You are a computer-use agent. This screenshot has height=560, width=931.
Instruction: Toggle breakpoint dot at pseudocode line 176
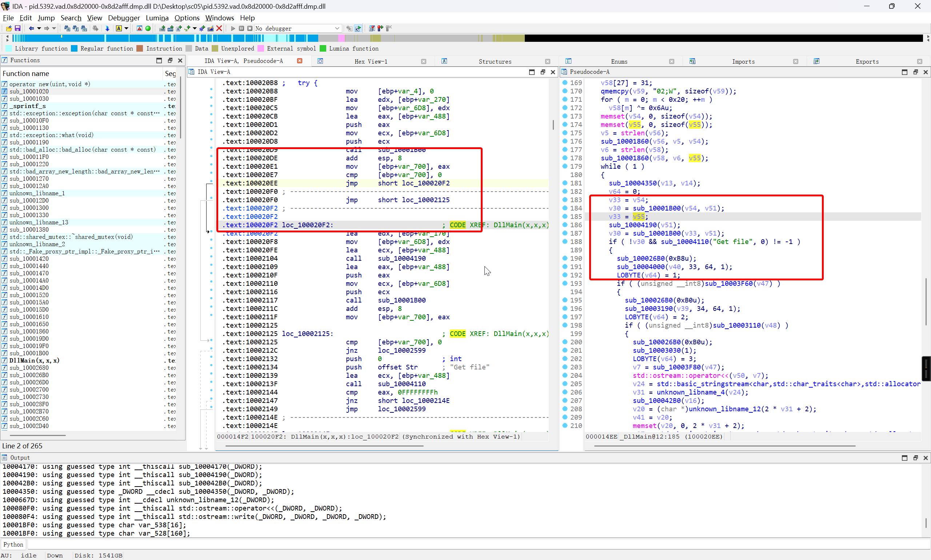(565, 141)
